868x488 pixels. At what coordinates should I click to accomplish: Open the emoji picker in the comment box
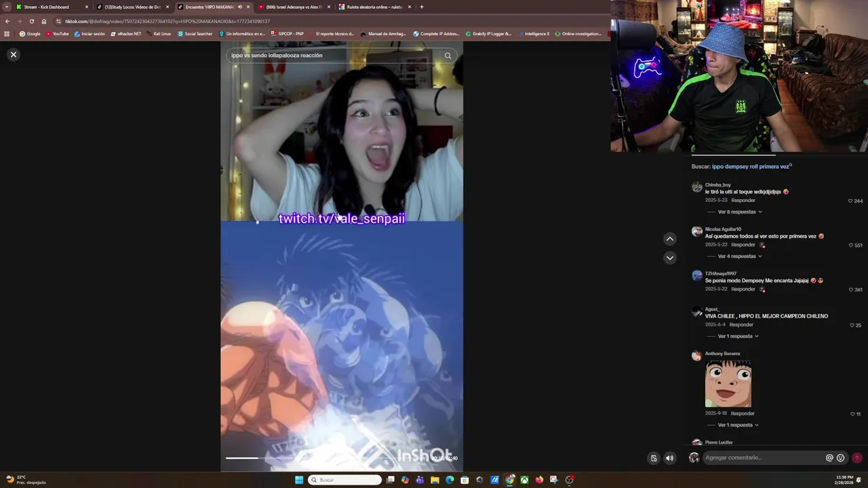point(840,457)
